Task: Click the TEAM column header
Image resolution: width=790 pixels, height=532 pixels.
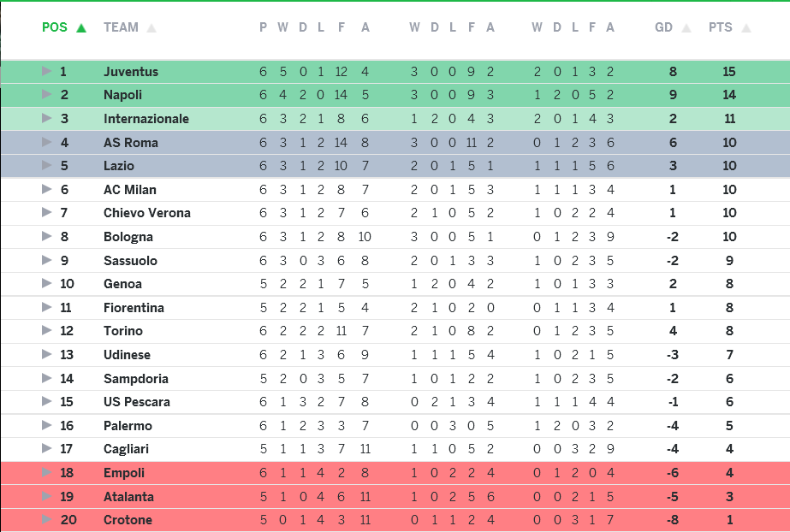Action: click(121, 27)
